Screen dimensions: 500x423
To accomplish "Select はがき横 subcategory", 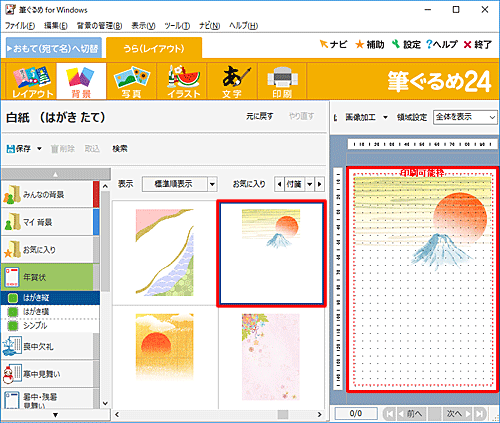I will pos(50,312).
